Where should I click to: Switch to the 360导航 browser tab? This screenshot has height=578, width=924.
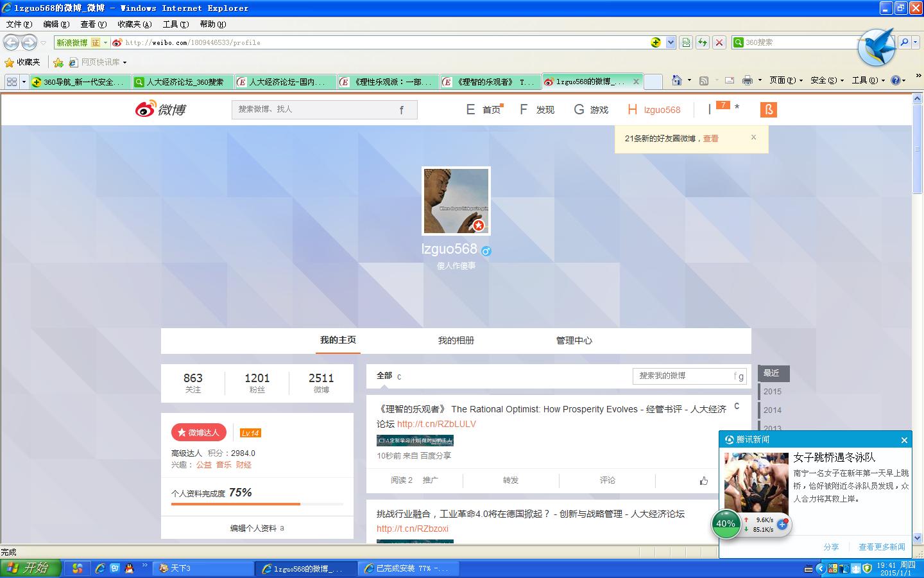click(x=80, y=82)
